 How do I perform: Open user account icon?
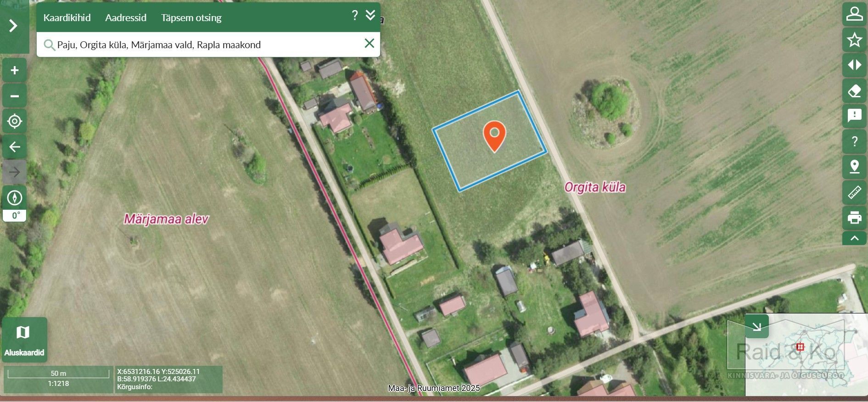click(854, 14)
